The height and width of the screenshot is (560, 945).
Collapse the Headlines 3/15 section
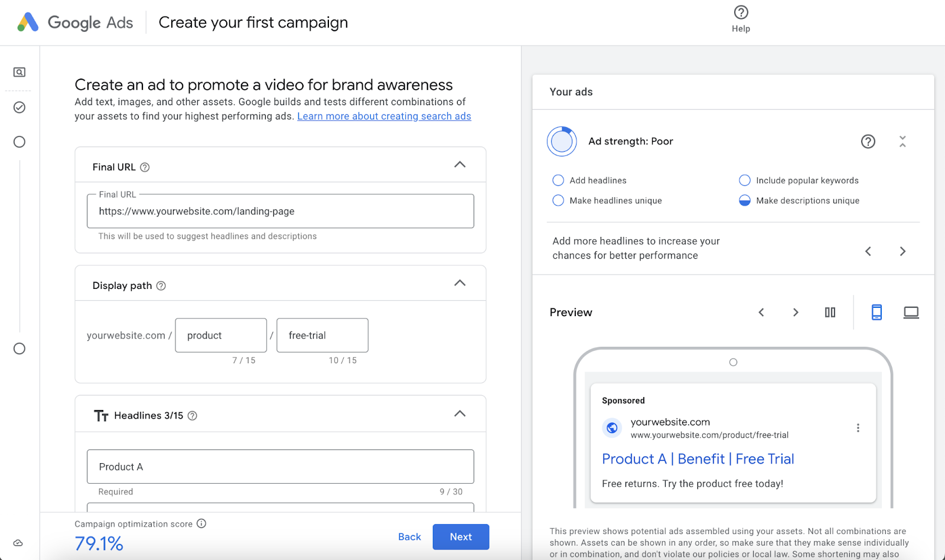pos(460,414)
